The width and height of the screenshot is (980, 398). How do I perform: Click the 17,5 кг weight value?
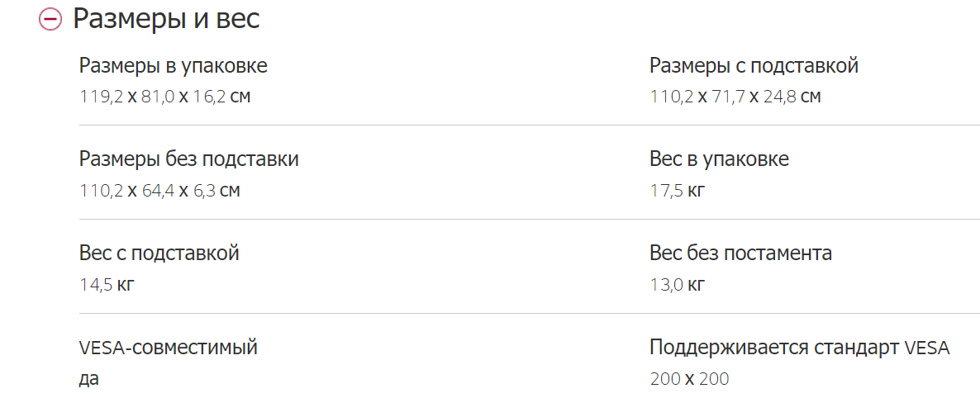677,192
